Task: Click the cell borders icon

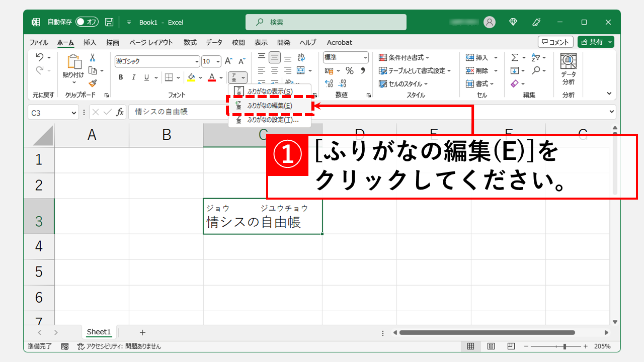Action: pyautogui.click(x=169, y=77)
